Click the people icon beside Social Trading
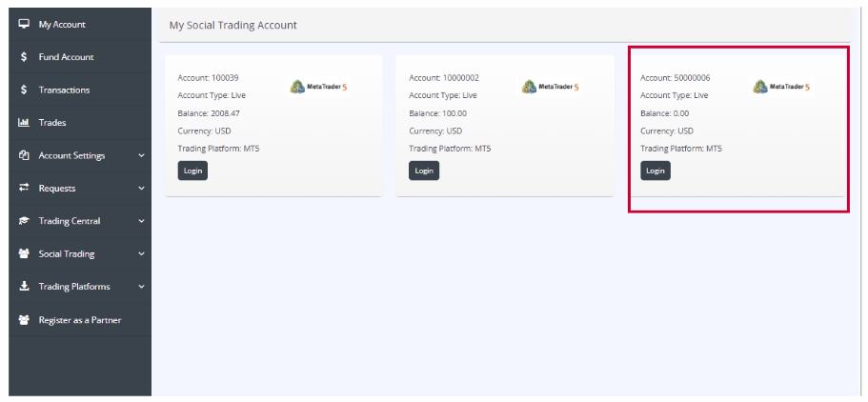Screen dimensions: 868x402 point(24,254)
